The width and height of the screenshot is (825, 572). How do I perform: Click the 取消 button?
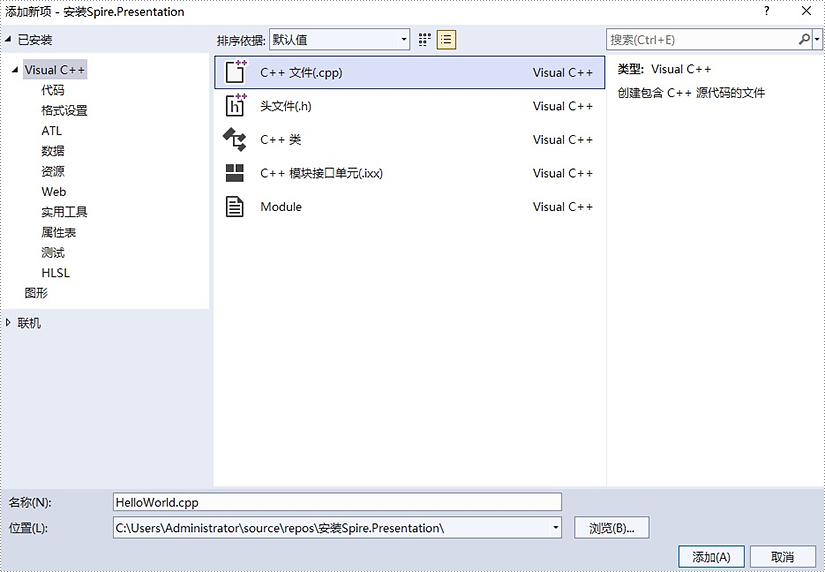coord(782,557)
